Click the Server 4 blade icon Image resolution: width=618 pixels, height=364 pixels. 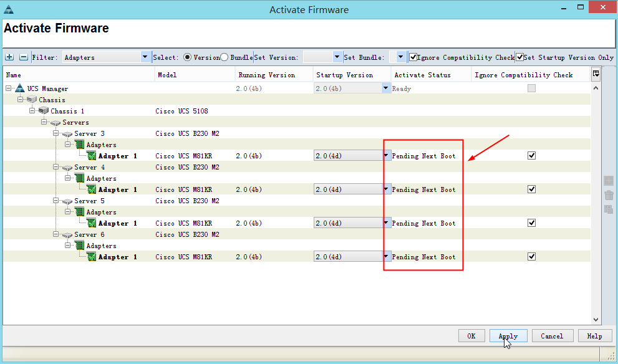click(x=67, y=168)
